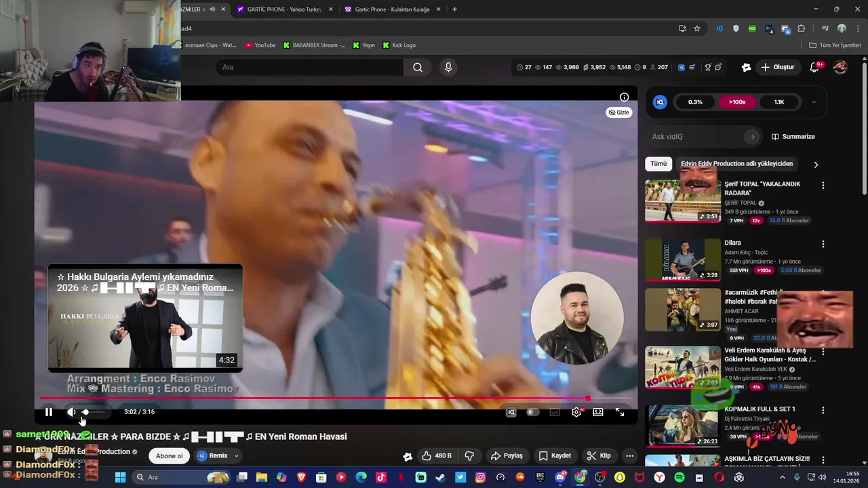
Task: Open the video info card icon
Action: pos(624,97)
